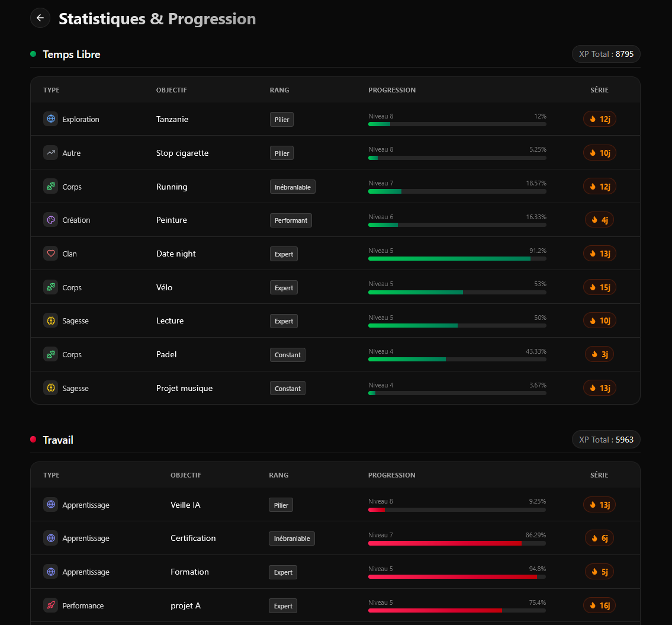Viewport: 672px width, 625px height.
Task: Click the brain icon in Lecture row
Action: (50, 320)
